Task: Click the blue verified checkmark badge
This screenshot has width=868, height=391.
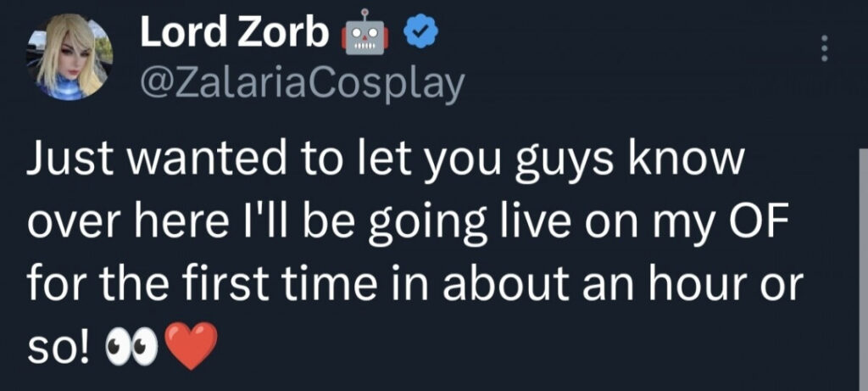Action: [x=419, y=34]
